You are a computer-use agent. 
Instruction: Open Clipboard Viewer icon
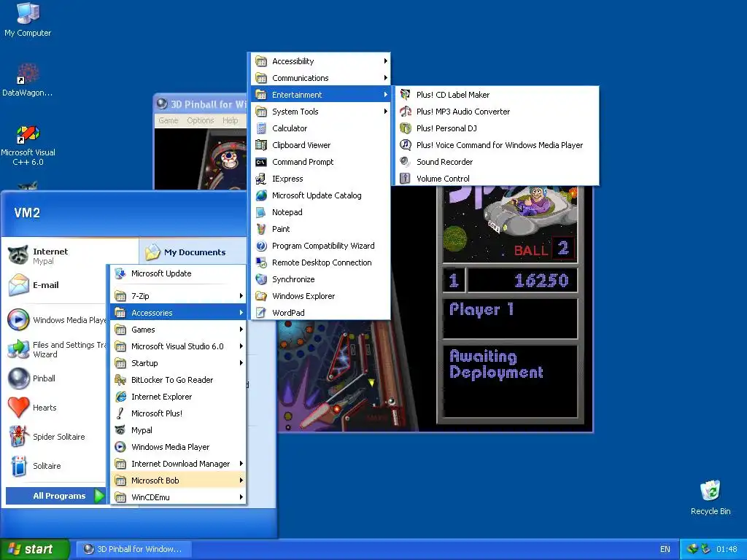coord(260,145)
